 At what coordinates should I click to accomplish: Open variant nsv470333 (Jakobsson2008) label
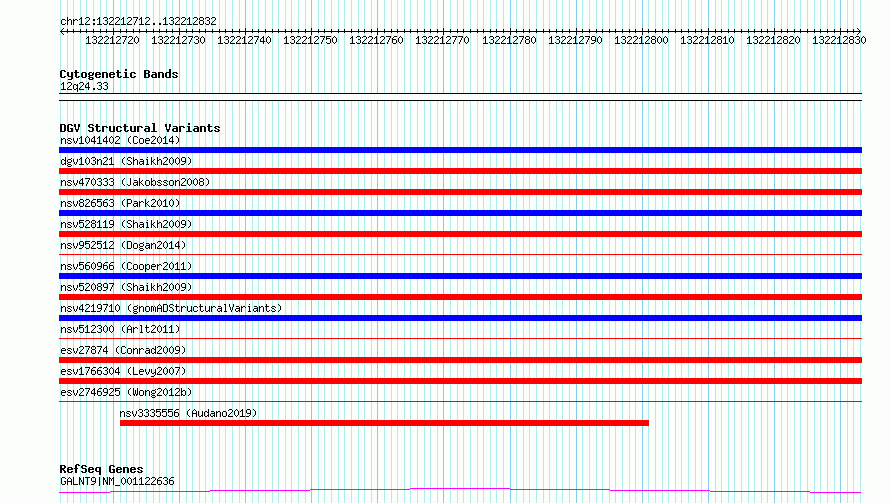135,182
